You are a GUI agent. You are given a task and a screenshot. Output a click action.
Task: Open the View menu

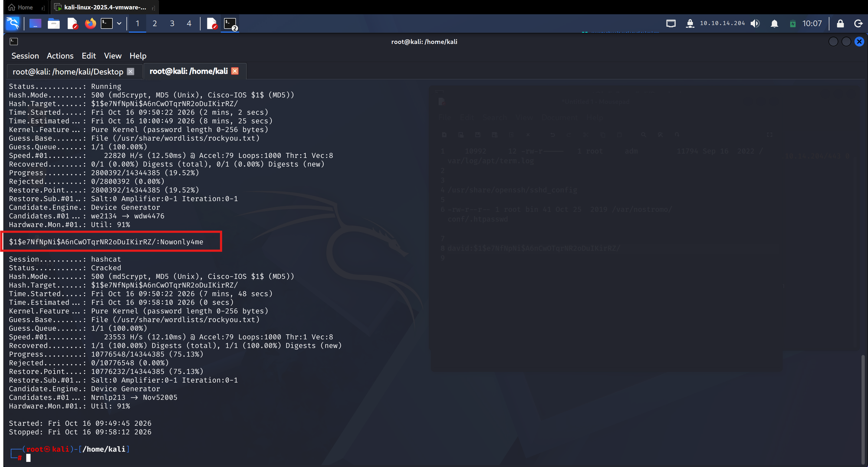(112, 56)
